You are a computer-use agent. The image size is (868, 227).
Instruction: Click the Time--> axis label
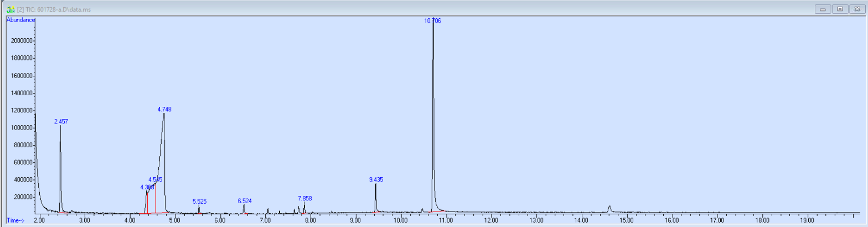[x=16, y=220]
